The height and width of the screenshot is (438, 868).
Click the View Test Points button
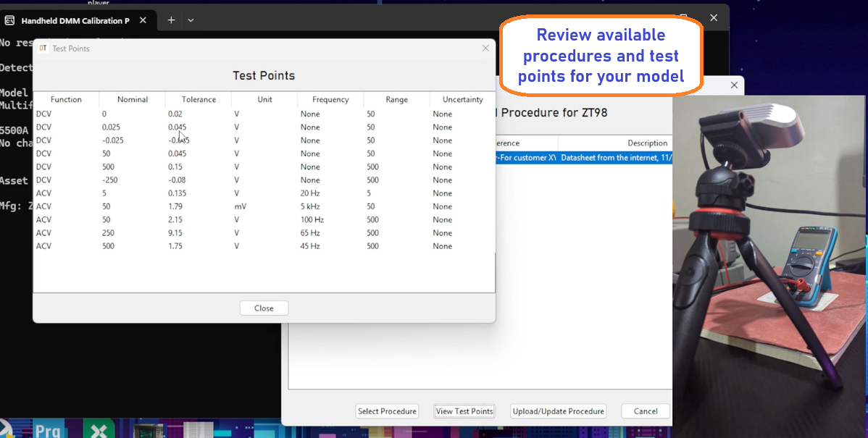(x=464, y=411)
